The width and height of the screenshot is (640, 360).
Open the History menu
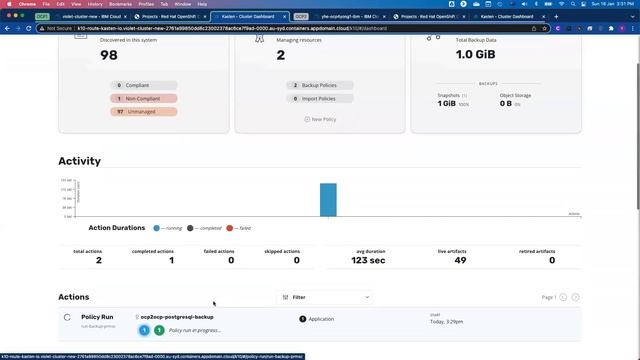(95, 4)
